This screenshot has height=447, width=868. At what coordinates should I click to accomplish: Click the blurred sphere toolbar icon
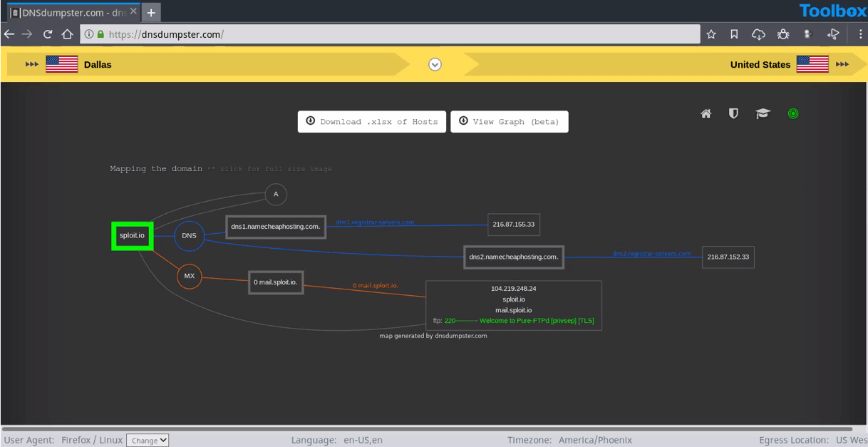807,34
